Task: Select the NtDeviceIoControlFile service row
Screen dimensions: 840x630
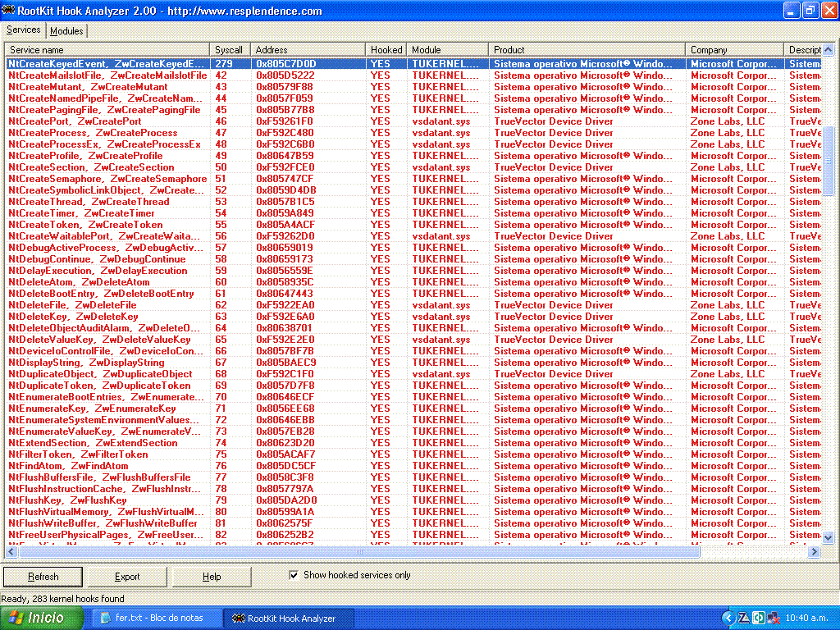Action: (413, 351)
